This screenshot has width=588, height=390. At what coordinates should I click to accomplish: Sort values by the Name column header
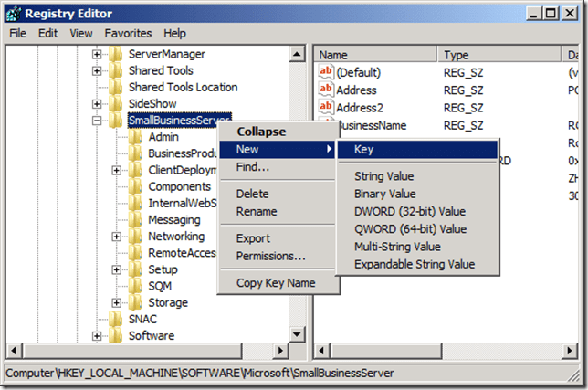click(375, 55)
